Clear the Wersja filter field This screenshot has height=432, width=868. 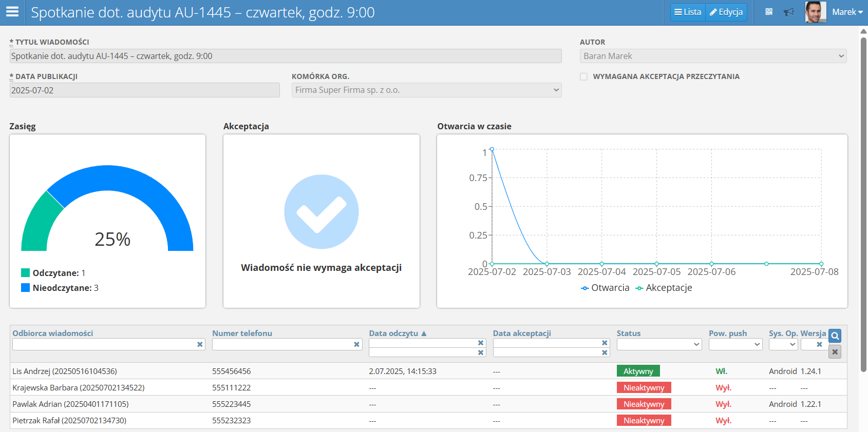tap(819, 344)
